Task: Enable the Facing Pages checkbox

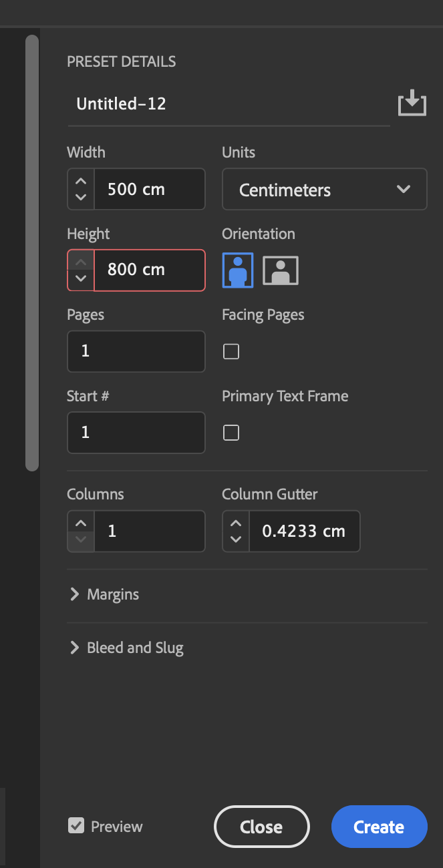Action: tap(231, 351)
